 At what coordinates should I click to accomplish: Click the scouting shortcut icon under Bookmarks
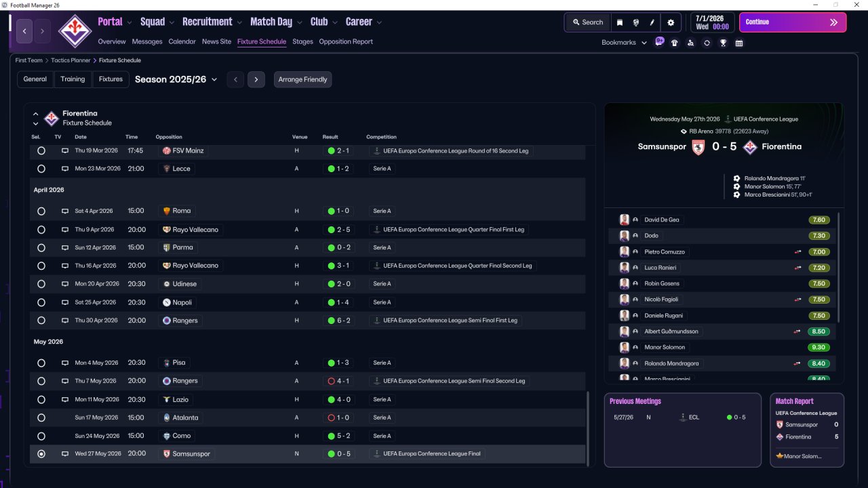coord(690,43)
